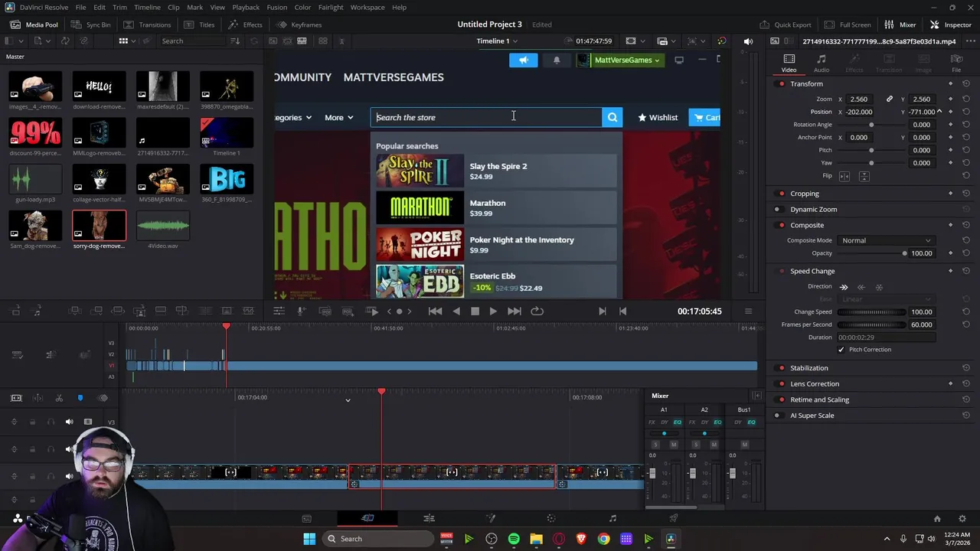Switch Inspector to the Audio tab
This screenshot has height=551, width=980.
(x=822, y=64)
